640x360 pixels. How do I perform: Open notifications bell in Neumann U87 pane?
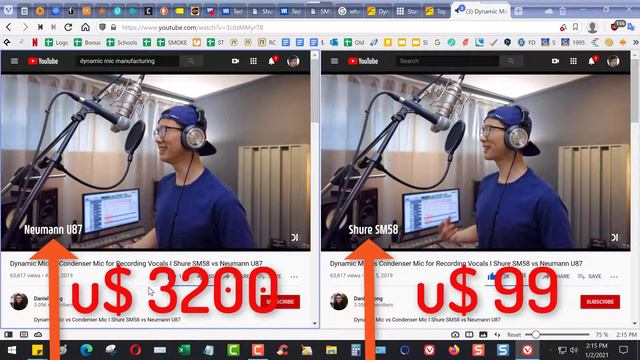click(x=272, y=61)
